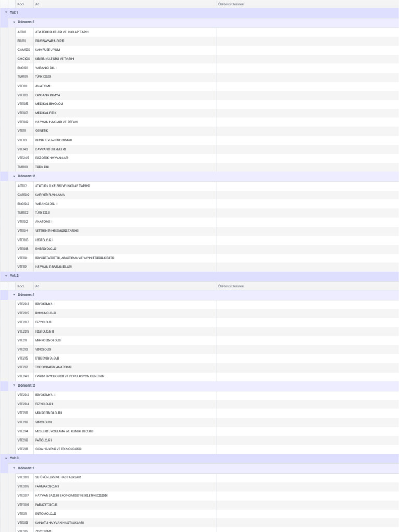Collapse Dönem:2 under Yıl:1

14,176
